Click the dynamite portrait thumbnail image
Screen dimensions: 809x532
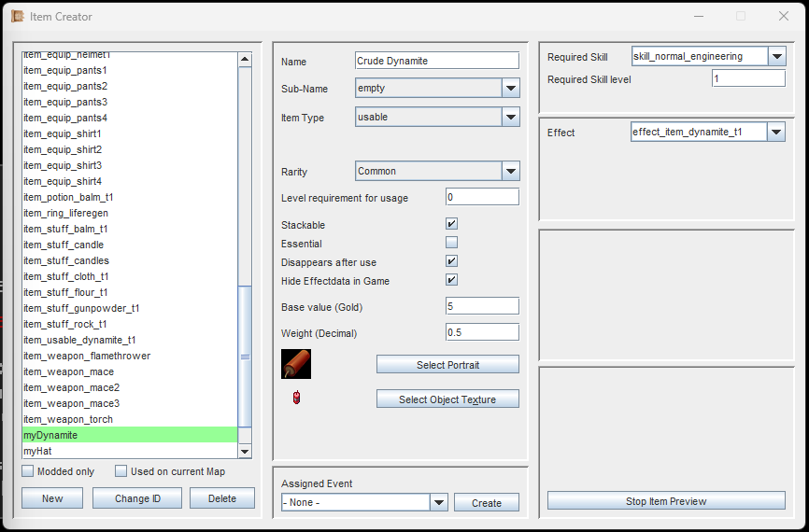296,364
